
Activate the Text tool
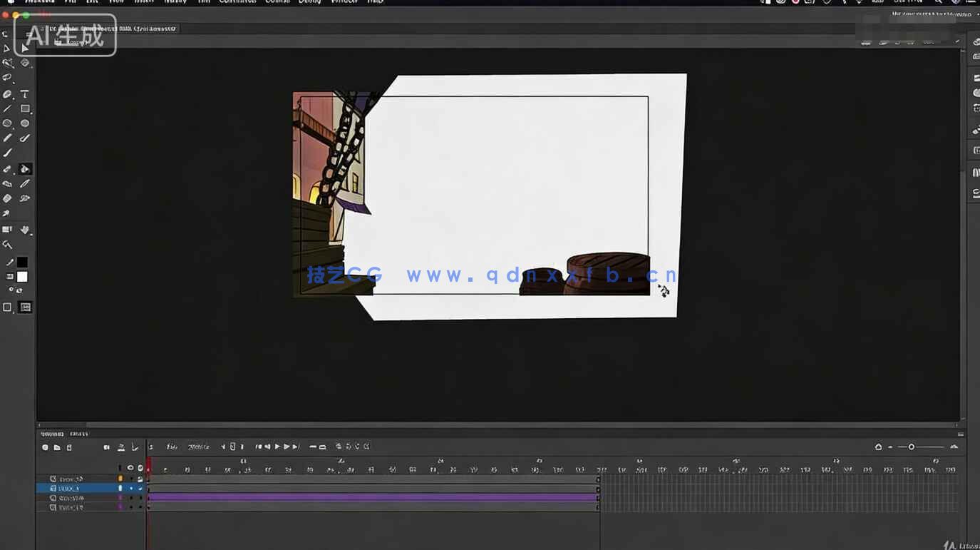coord(24,93)
